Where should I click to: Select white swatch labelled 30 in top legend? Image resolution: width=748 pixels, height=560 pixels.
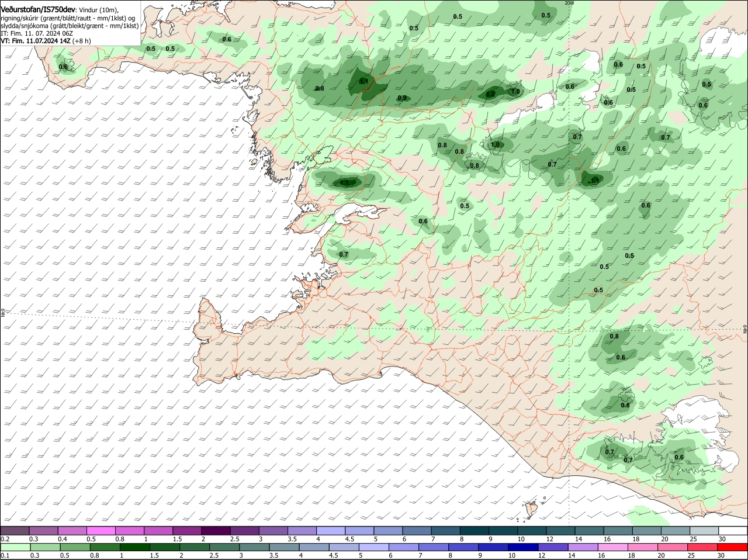point(733,530)
